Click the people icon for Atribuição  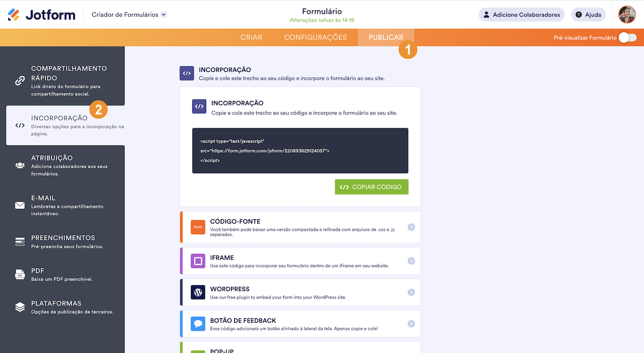pos(20,166)
